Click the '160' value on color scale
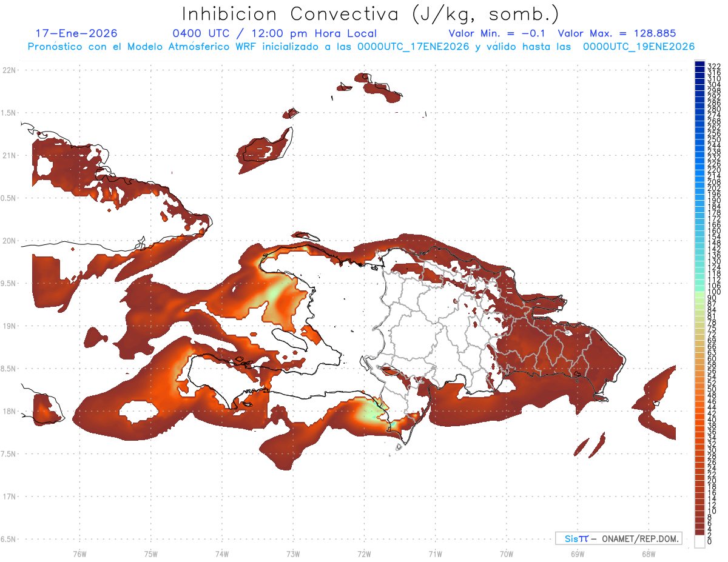This screenshot has height=562, width=728. (x=713, y=231)
